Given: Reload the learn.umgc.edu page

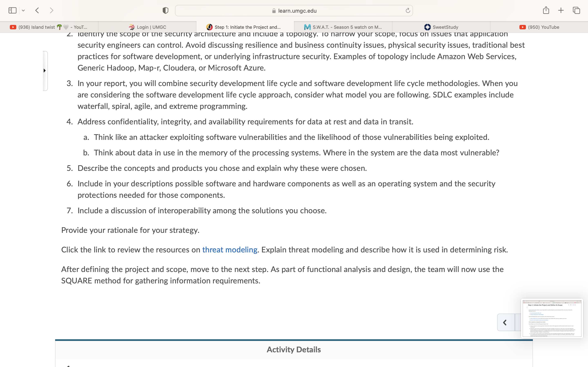Looking at the screenshot, I should pyautogui.click(x=408, y=10).
